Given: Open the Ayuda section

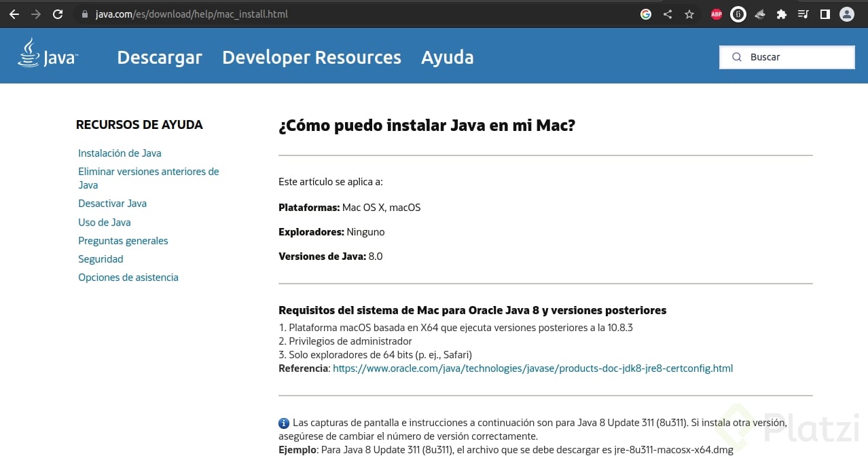Looking at the screenshot, I should coord(448,58).
